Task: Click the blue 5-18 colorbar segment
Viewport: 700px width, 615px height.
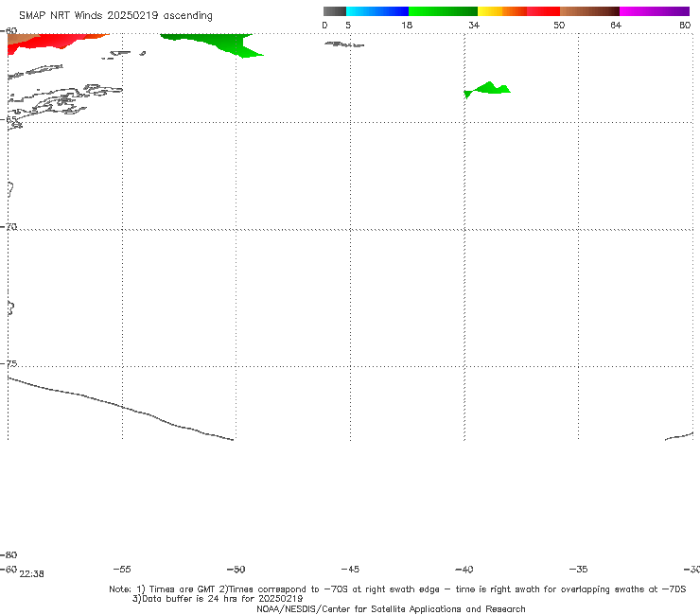Action: coord(377,11)
